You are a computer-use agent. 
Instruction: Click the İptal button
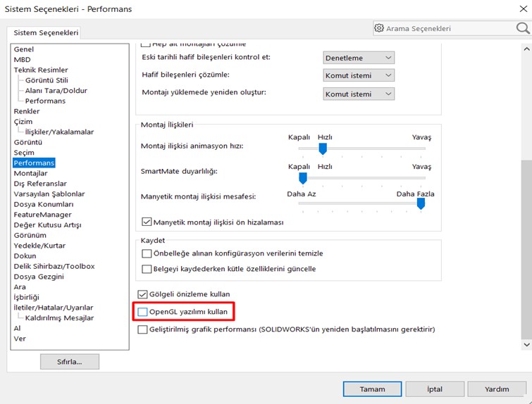tap(435, 389)
